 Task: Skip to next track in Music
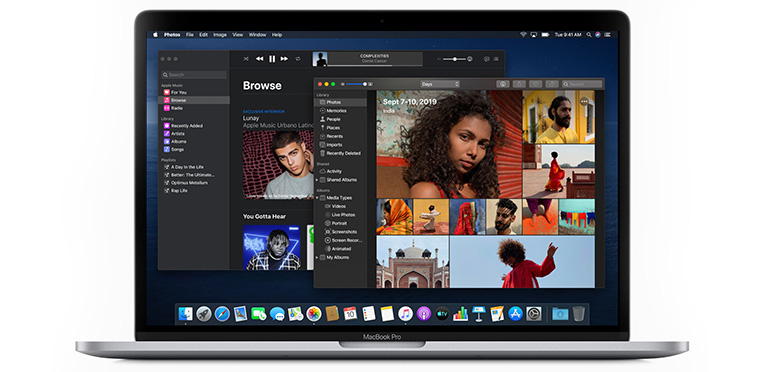[284, 59]
